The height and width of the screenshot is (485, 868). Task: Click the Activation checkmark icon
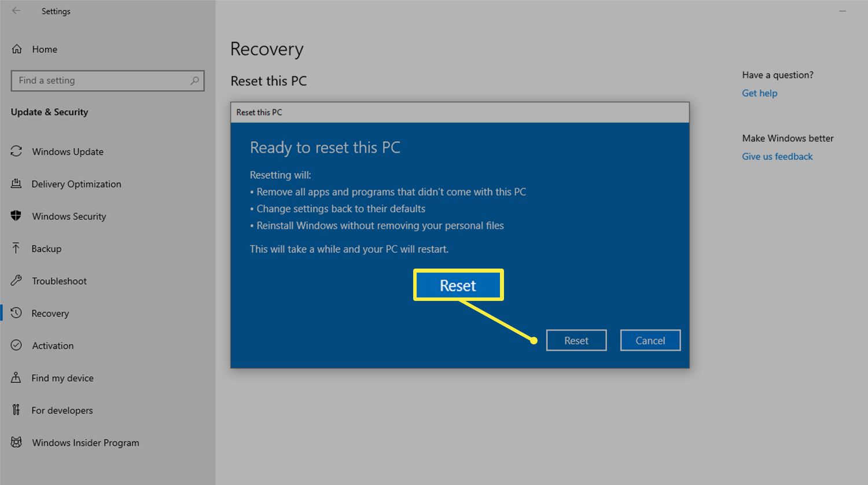(x=16, y=346)
